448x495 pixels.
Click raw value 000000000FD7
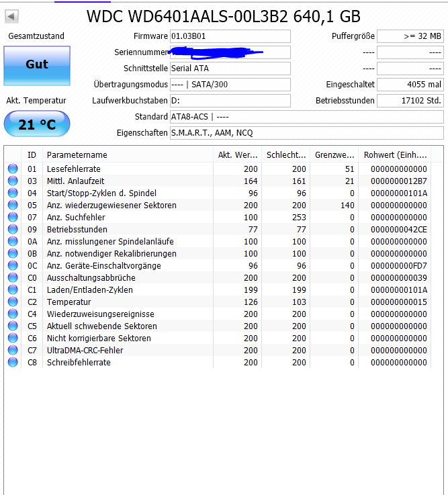pos(399,266)
